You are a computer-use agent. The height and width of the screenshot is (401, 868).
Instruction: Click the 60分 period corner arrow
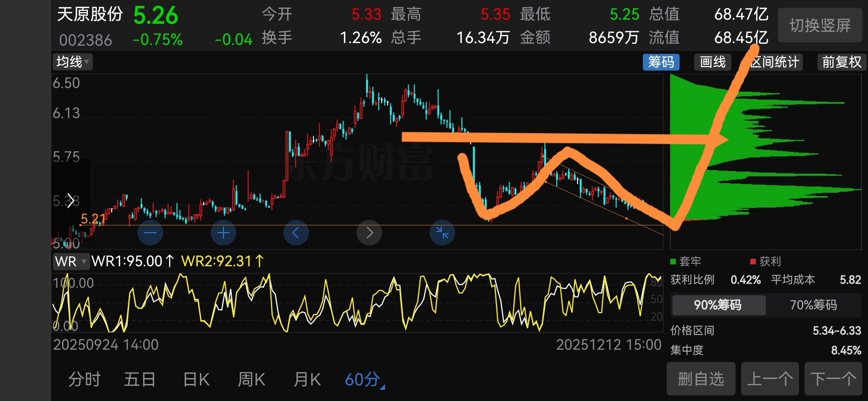click(x=382, y=387)
